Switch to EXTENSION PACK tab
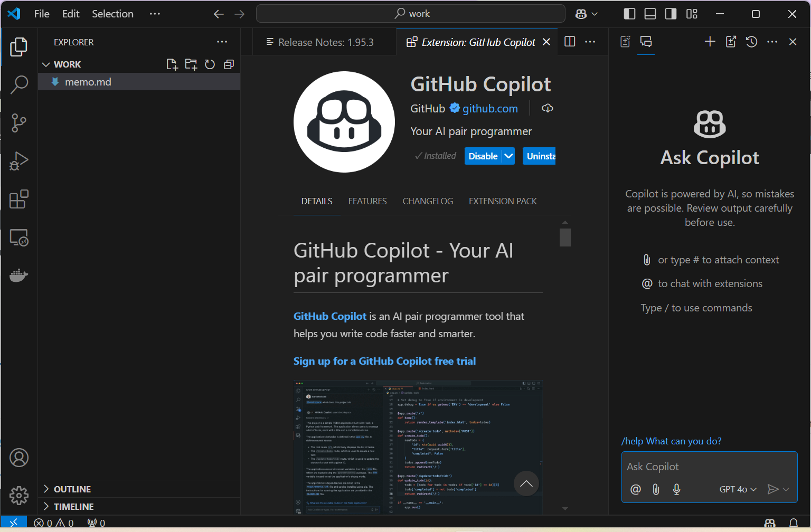The width and height of the screenshot is (811, 532). point(503,201)
